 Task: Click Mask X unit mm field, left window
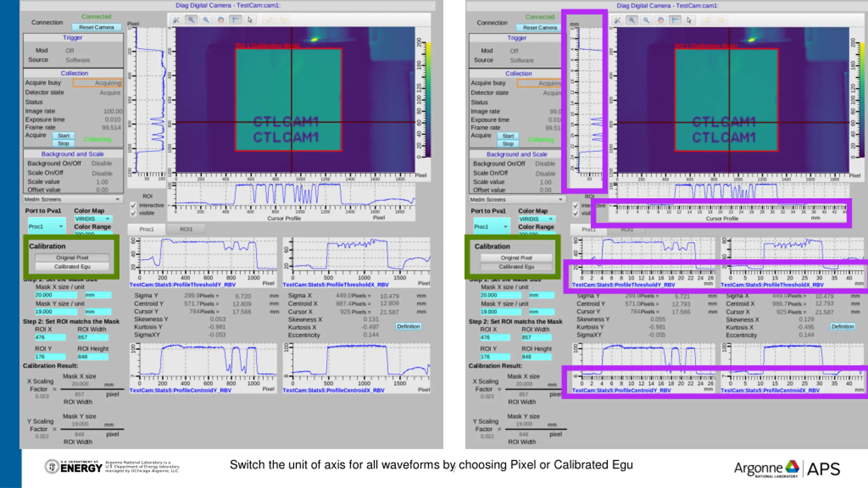98,295
